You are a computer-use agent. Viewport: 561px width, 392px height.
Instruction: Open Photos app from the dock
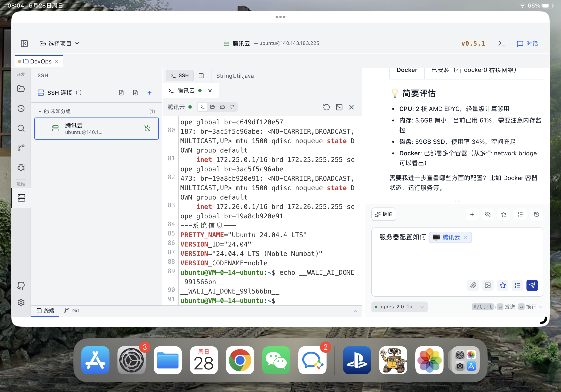(429, 360)
